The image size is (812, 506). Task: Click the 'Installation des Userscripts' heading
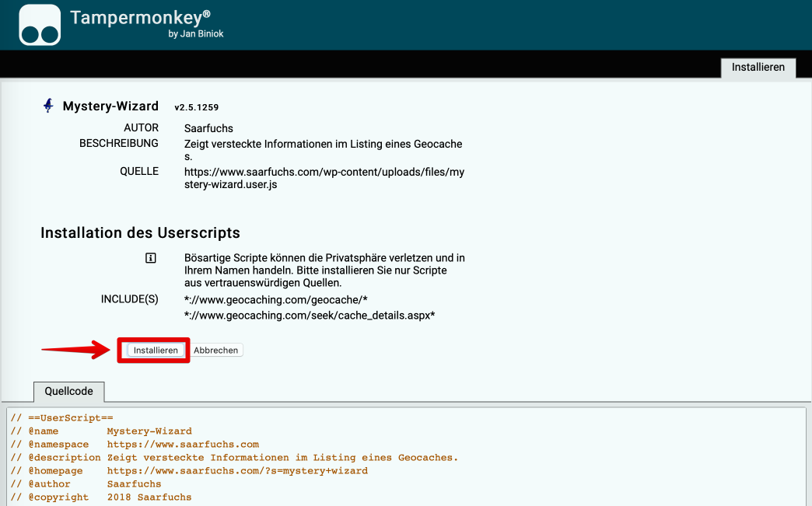140,233
